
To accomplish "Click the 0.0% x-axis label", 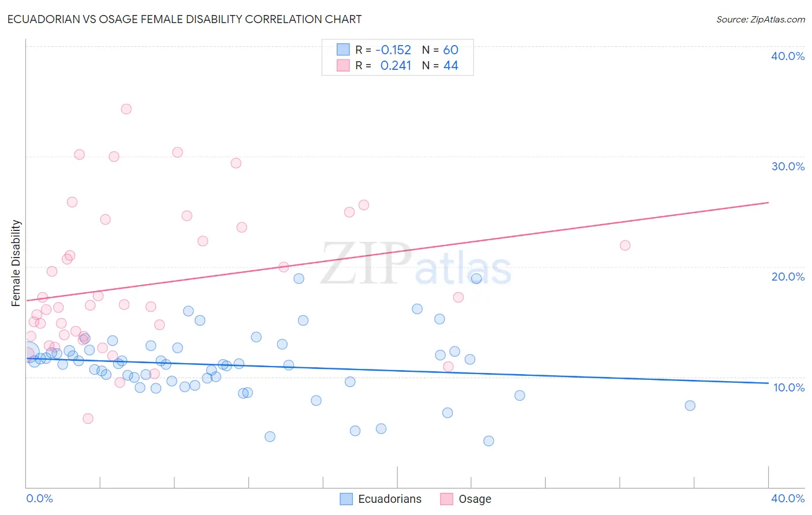I will pos(39,498).
